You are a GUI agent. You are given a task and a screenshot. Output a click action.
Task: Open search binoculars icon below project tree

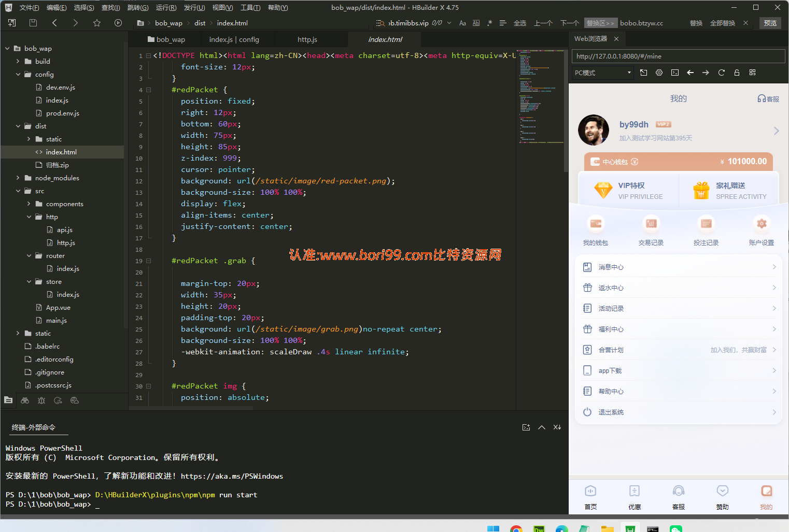[25, 400]
